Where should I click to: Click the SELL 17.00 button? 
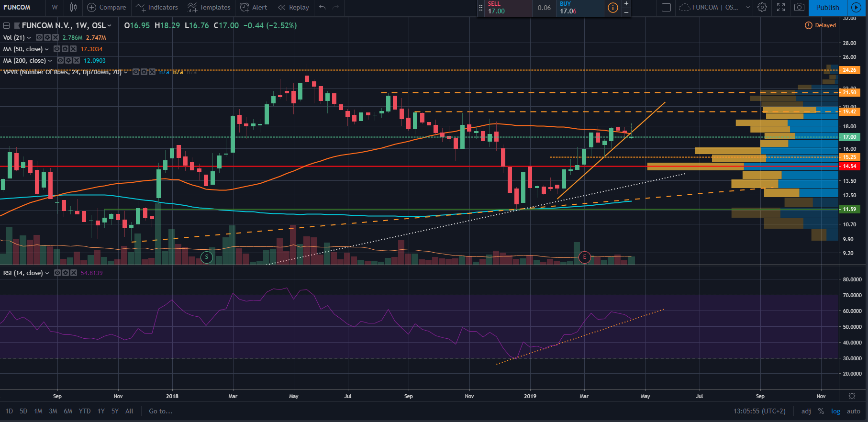(x=508, y=8)
